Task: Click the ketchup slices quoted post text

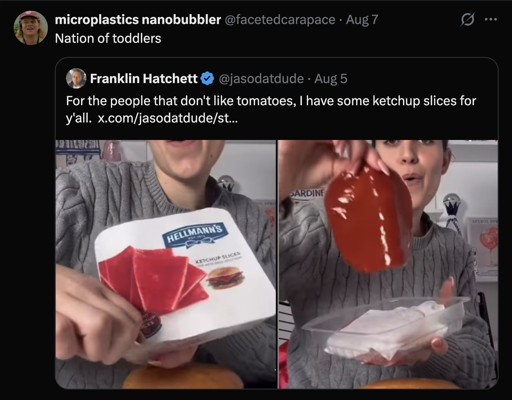Action: [271, 109]
